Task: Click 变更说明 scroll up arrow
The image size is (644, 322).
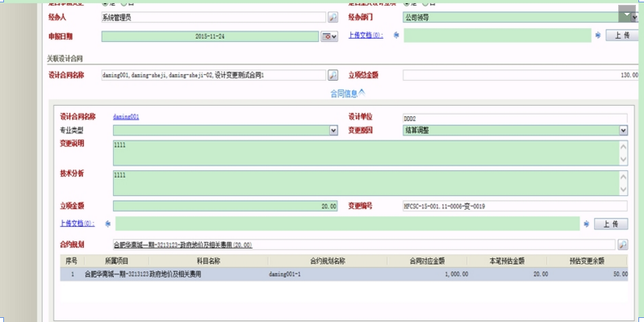Action: 623,147
